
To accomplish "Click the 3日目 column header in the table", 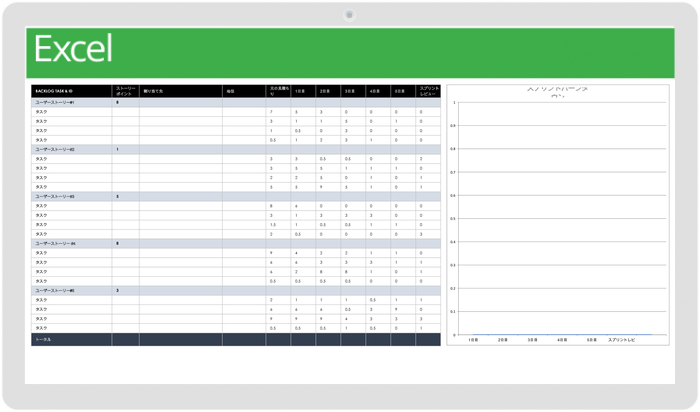I will pyautogui.click(x=353, y=91).
